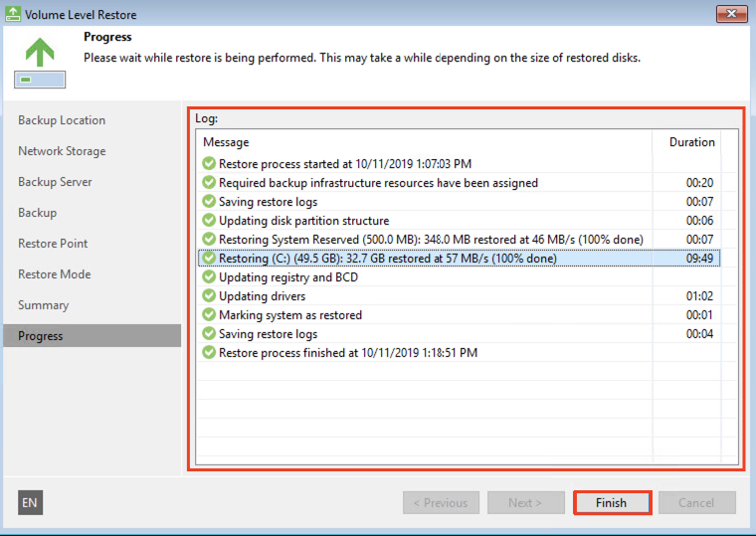Click checkmark icon beside Marking system as restored
The height and width of the screenshot is (536, 756).
pos(209,315)
